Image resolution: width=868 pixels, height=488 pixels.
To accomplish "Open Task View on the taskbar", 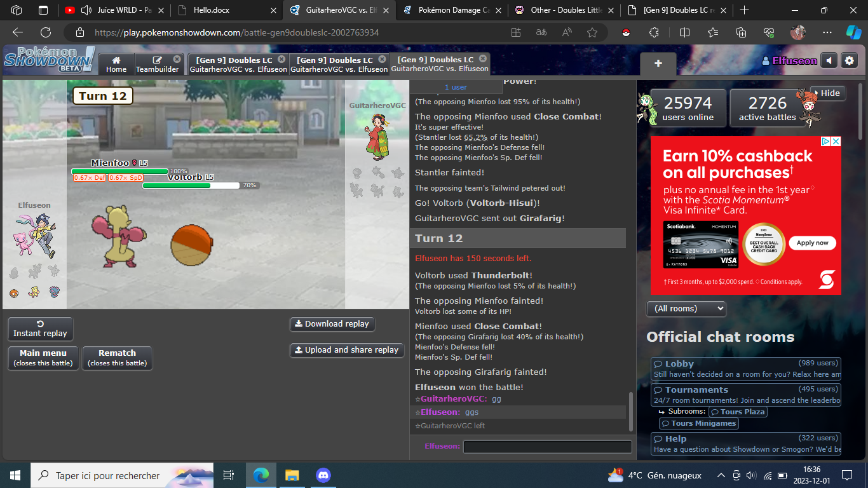I will click(229, 475).
